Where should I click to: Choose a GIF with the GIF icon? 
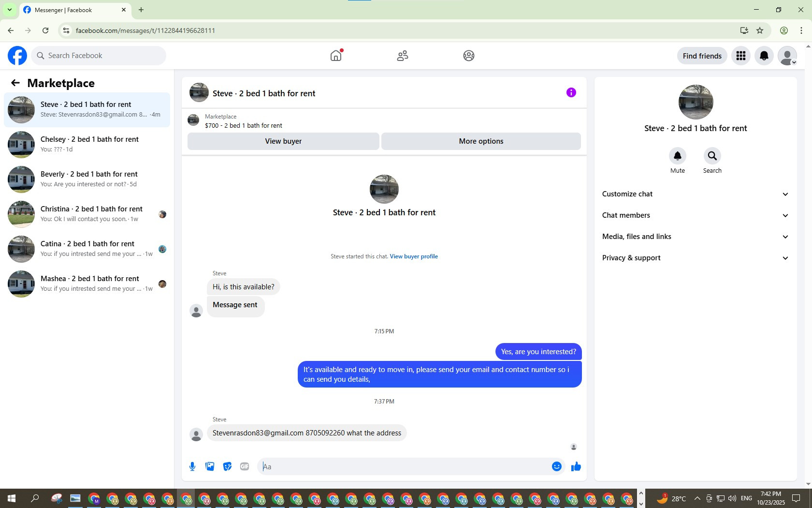click(245, 466)
